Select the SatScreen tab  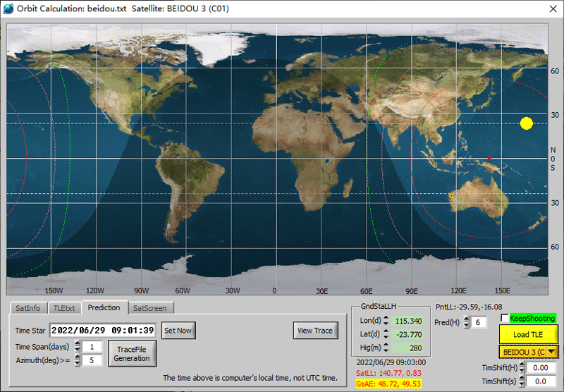coord(150,308)
